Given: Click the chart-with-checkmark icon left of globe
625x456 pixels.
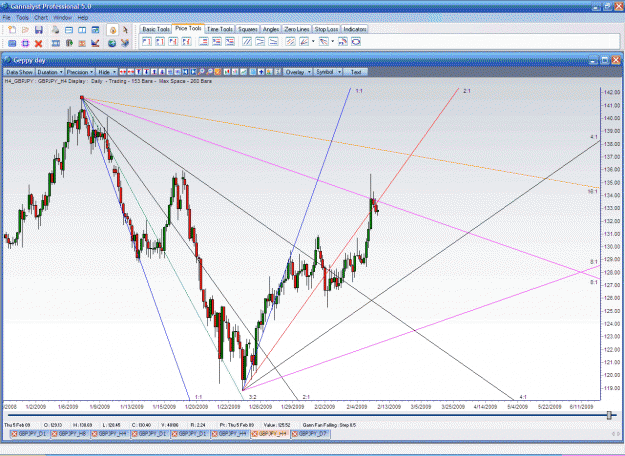Looking at the screenshot, I should pos(95,43).
